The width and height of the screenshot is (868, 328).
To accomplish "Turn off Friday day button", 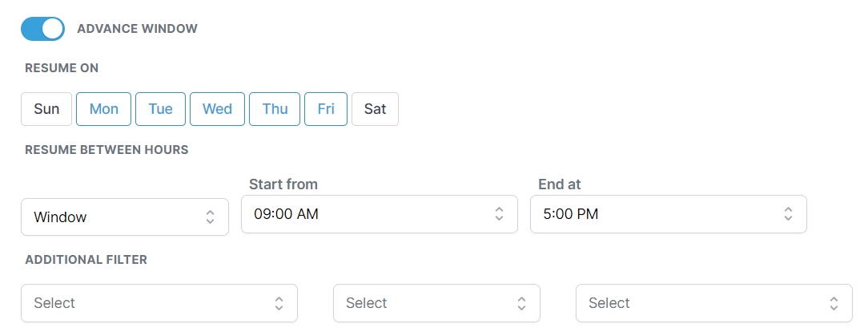I will [x=326, y=109].
